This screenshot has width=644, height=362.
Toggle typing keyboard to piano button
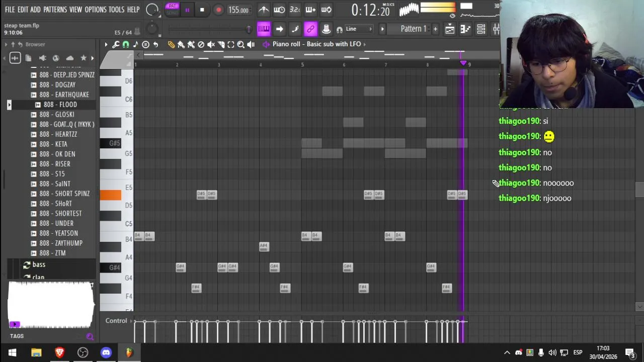coord(264,29)
